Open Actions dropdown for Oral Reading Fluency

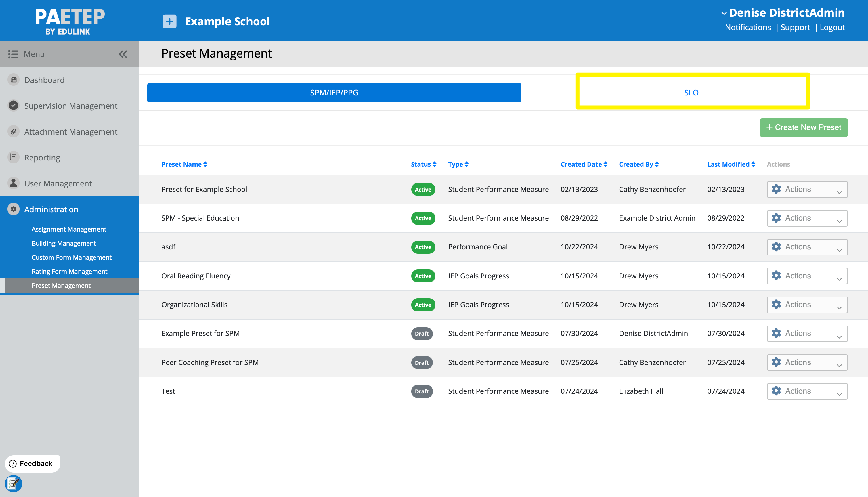pyautogui.click(x=807, y=276)
